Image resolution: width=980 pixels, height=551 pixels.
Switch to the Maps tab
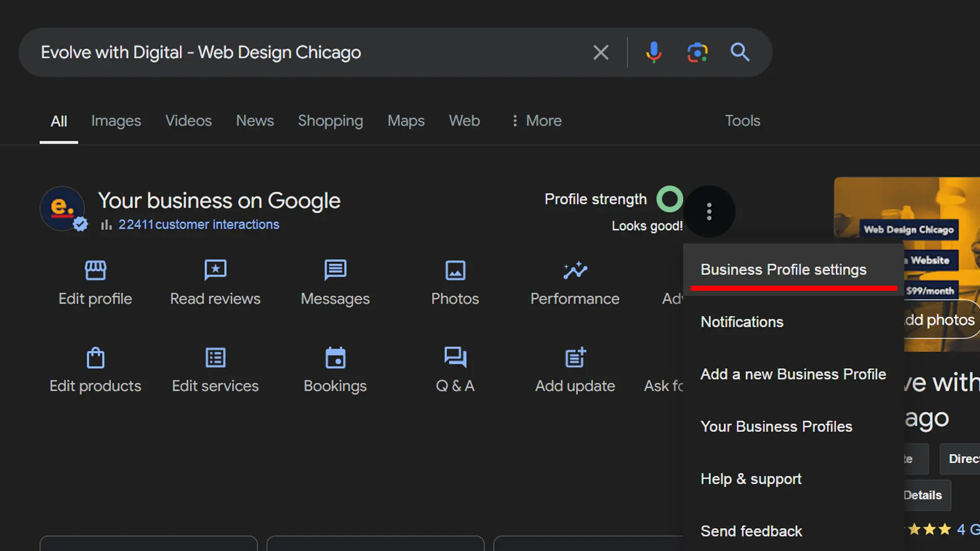coord(406,121)
